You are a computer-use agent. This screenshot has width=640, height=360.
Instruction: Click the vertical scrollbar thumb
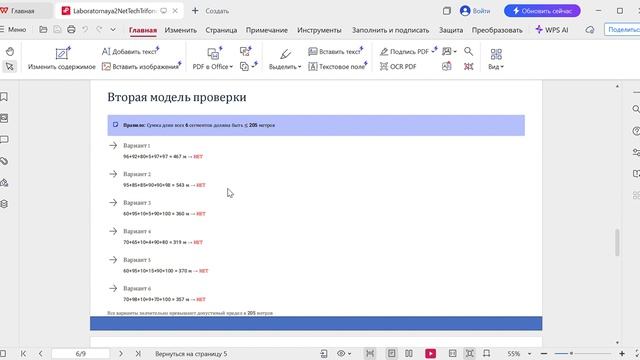[x=617, y=242]
